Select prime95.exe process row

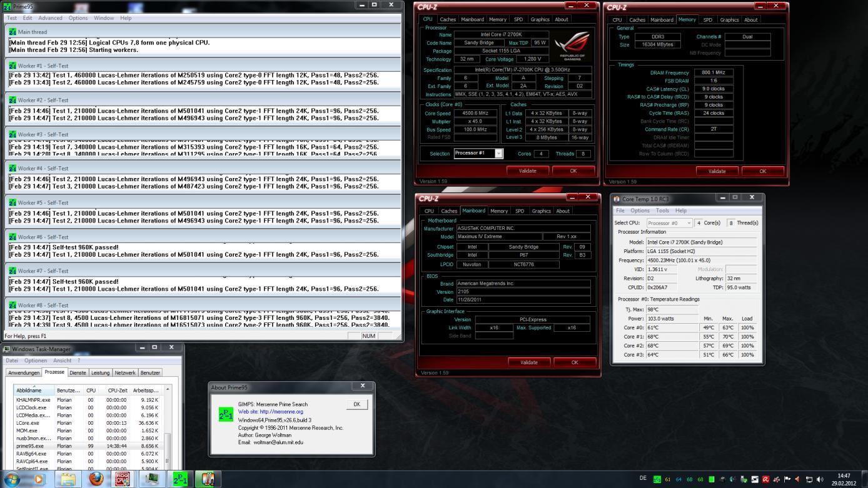pyautogui.click(x=88, y=446)
